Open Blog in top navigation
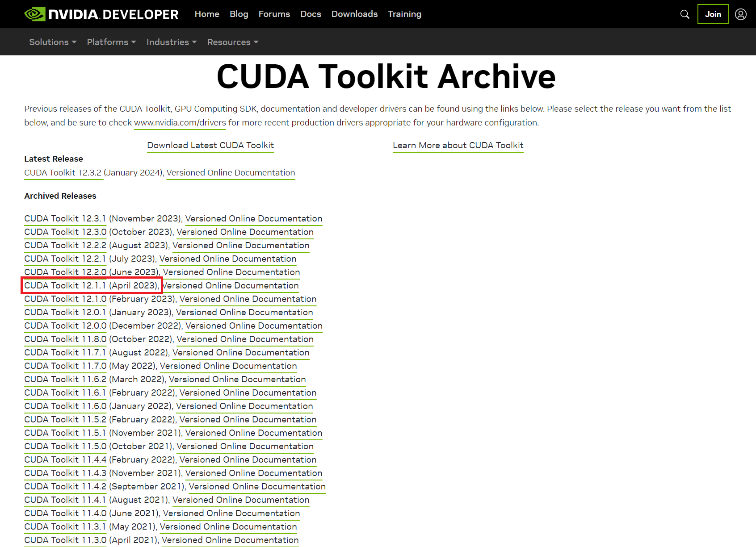The image size is (756, 547). pos(239,14)
